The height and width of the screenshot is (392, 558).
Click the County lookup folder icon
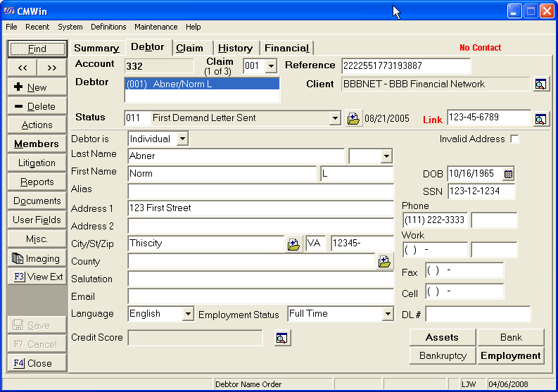[384, 262]
